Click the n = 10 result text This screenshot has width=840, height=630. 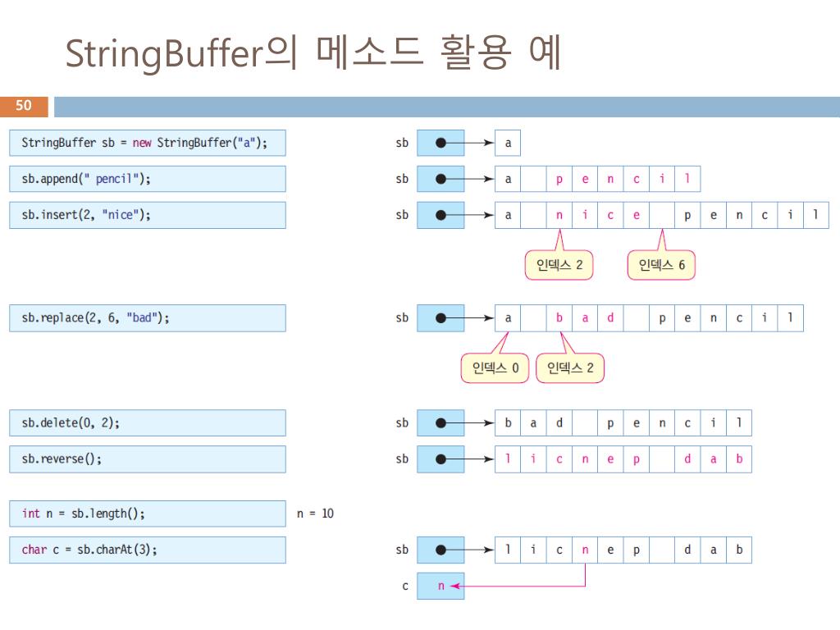coord(315,514)
